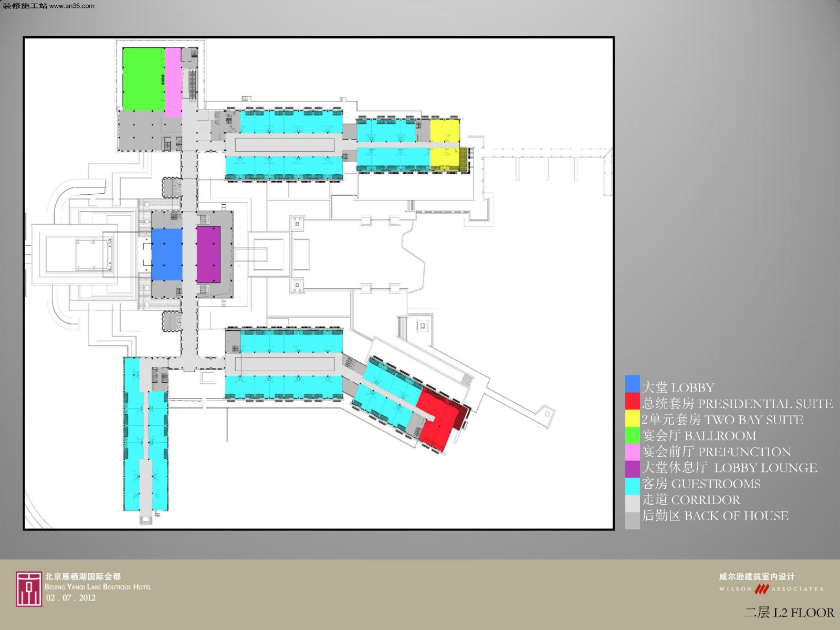Select the legend text "2单元套房 TWO BAY SUITE"
This screenshot has width=840, height=630.
722,420
